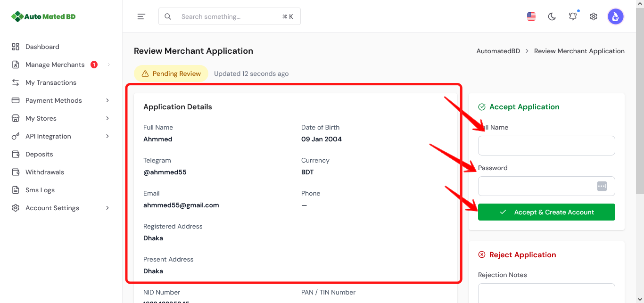Click inside the Full Name input field
This screenshot has width=644, height=303.
pos(546,145)
